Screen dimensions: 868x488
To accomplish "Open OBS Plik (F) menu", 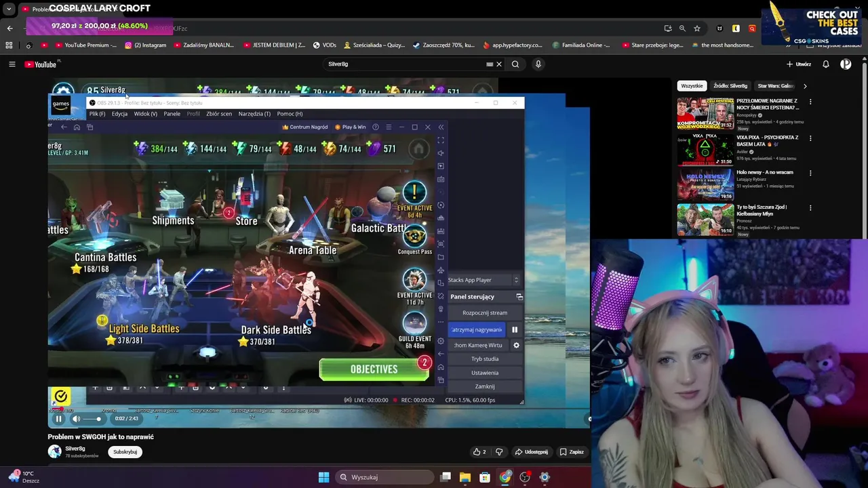I will (97, 114).
